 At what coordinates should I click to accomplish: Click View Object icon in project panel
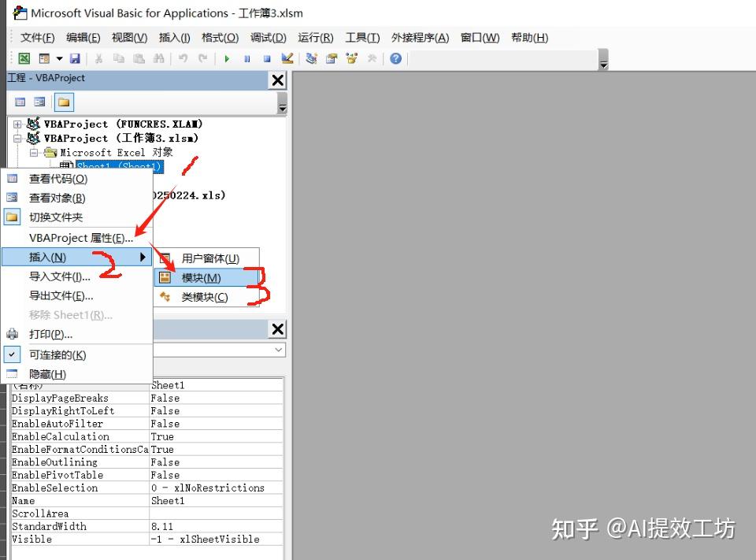pyautogui.click(x=39, y=102)
